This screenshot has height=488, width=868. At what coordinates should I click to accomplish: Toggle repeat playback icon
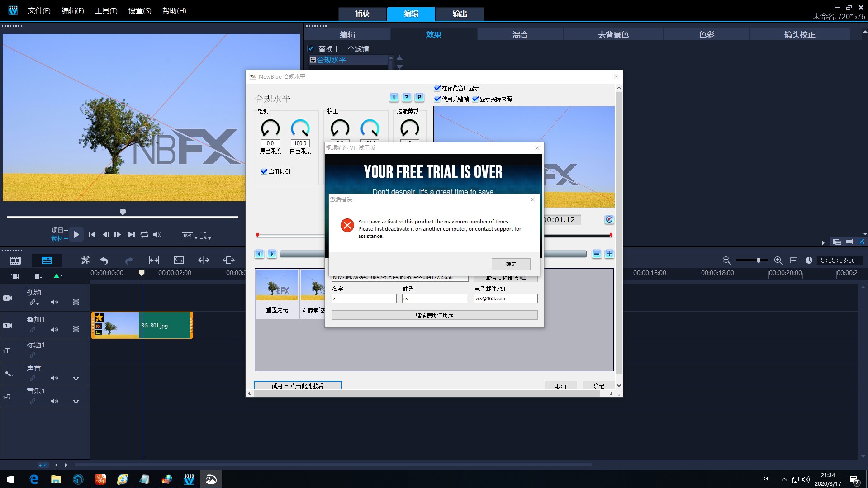[x=144, y=234]
